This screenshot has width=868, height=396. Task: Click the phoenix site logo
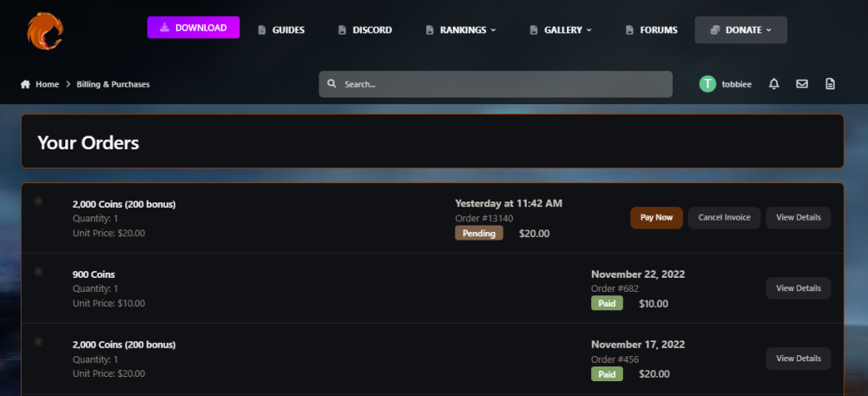tap(45, 31)
